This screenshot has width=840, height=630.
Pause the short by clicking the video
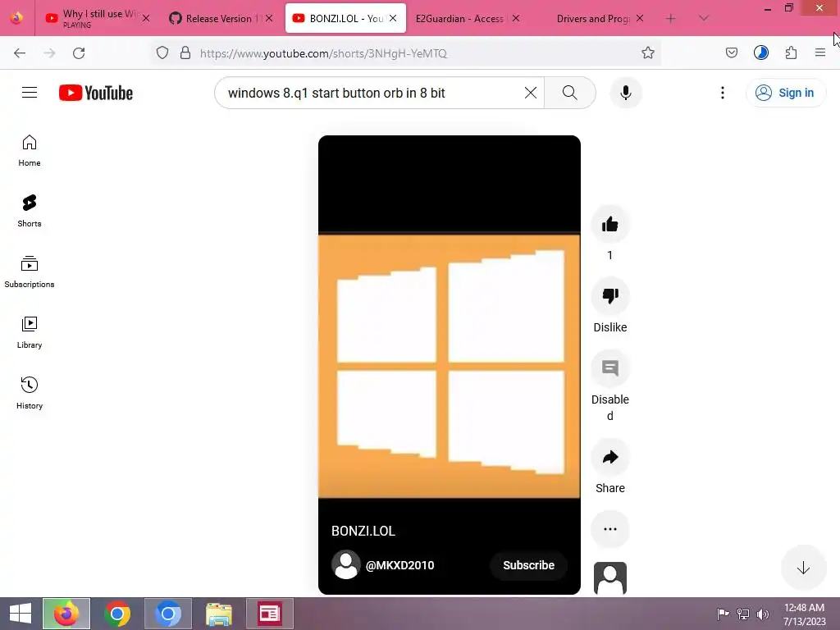tap(449, 365)
